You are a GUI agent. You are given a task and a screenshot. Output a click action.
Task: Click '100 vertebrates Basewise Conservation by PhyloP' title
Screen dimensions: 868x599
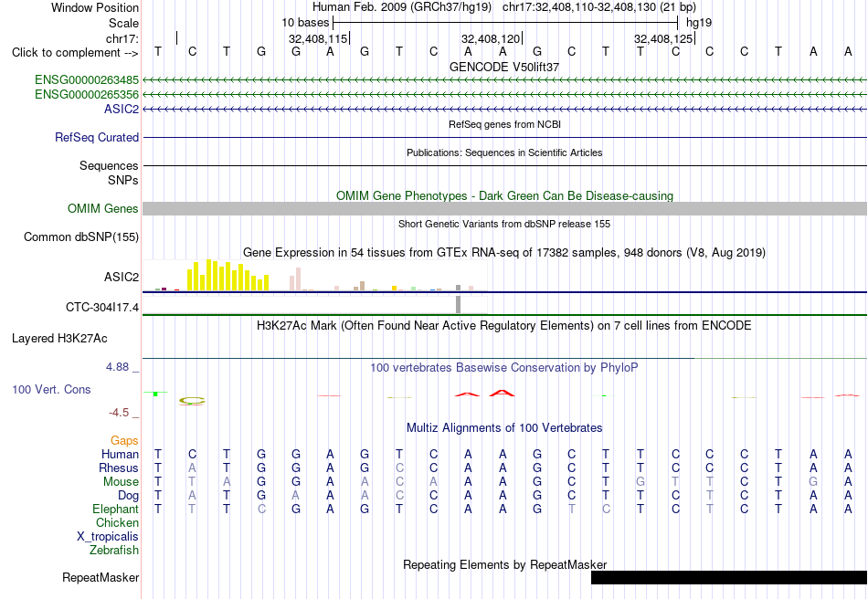point(504,367)
